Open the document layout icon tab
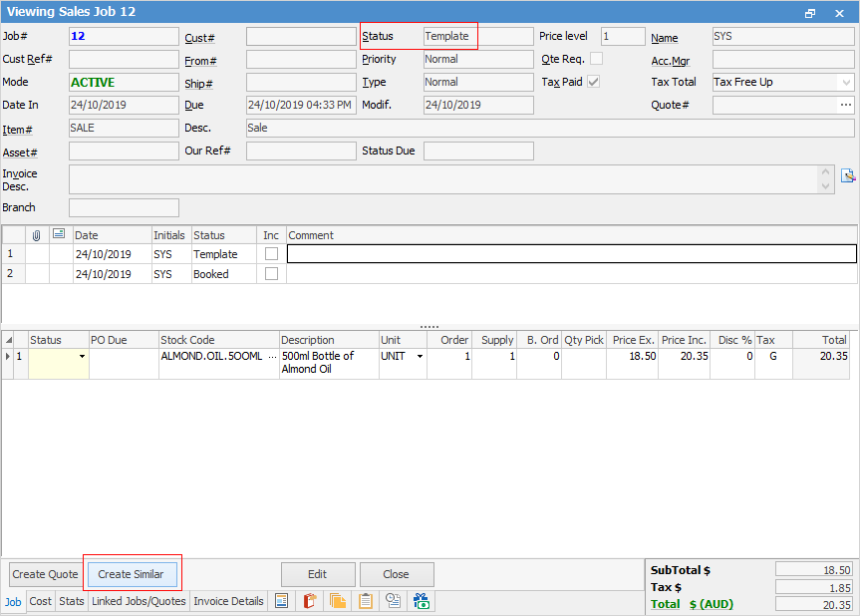 click(282, 601)
